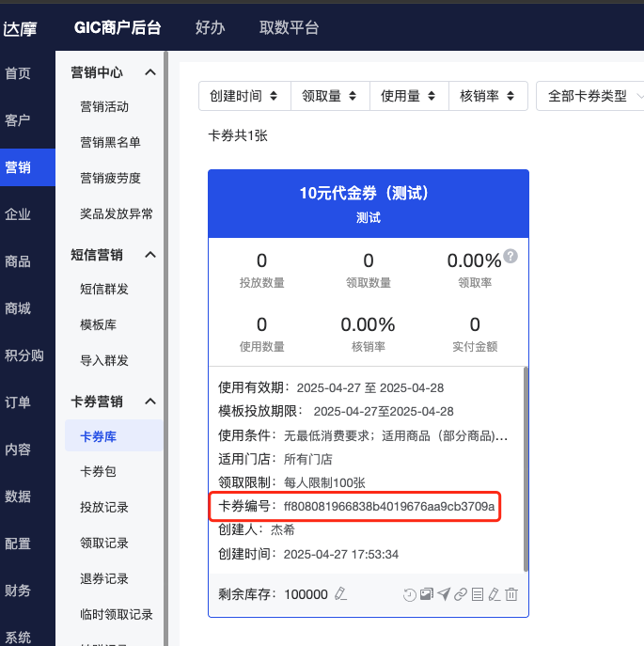Go to 卡券包 in sidebar
This screenshot has height=646, width=644.
pos(98,471)
